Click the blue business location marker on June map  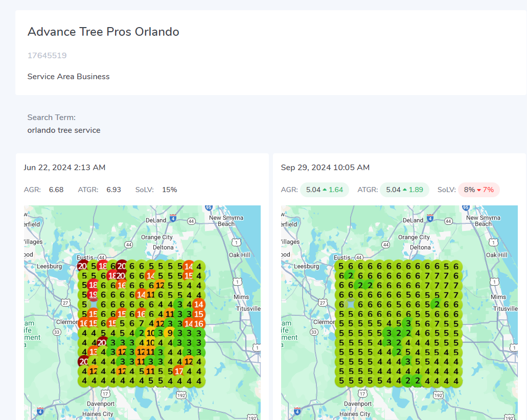tap(93, 305)
